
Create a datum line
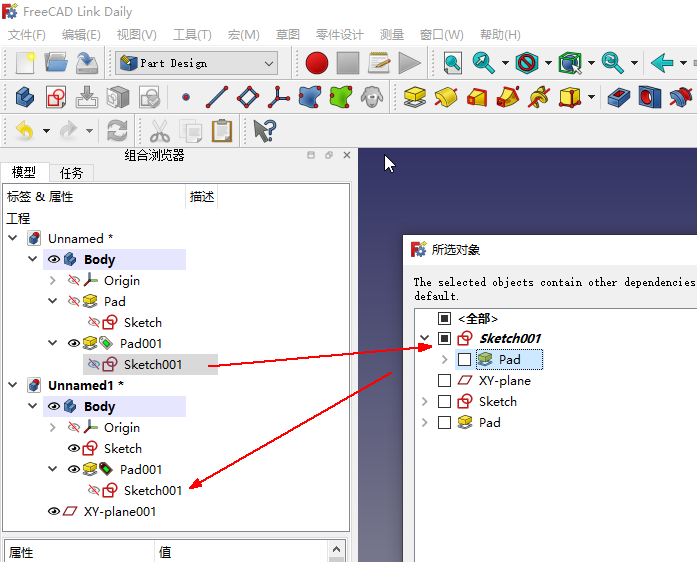(x=217, y=97)
